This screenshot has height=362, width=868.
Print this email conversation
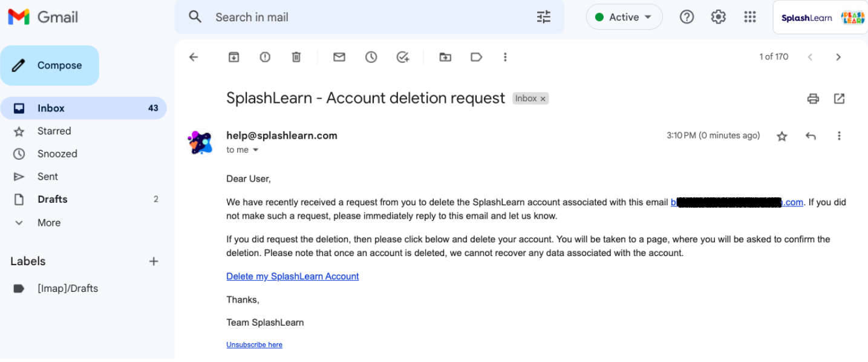tap(813, 99)
